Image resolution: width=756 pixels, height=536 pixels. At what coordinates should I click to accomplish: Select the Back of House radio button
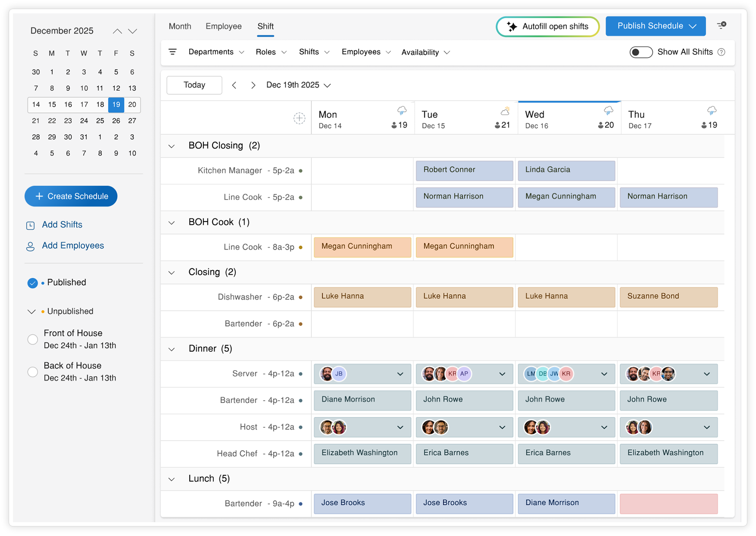(x=32, y=372)
